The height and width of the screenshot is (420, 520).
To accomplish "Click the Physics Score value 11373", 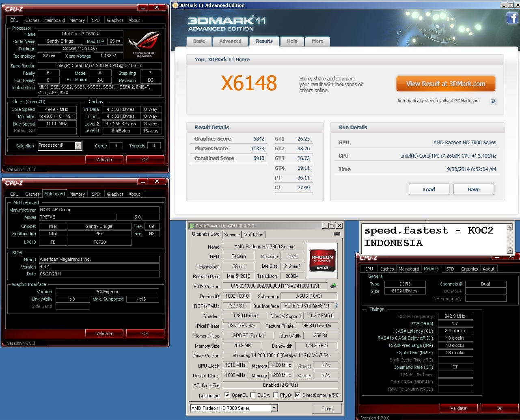I will pyautogui.click(x=257, y=148).
